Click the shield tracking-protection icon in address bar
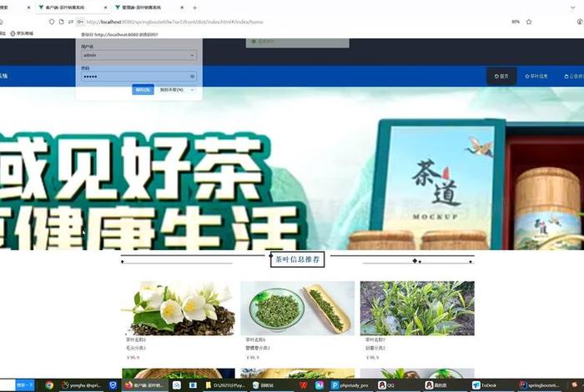Viewport: 584px width, 392px height. point(52,22)
